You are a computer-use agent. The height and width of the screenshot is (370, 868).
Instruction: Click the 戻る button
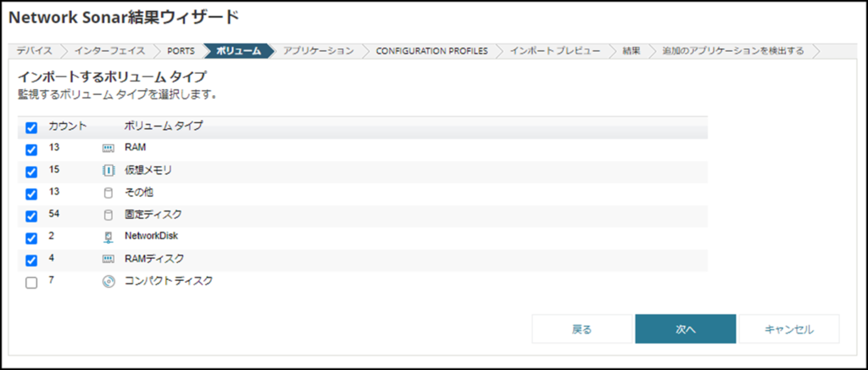tap(581, 329)
